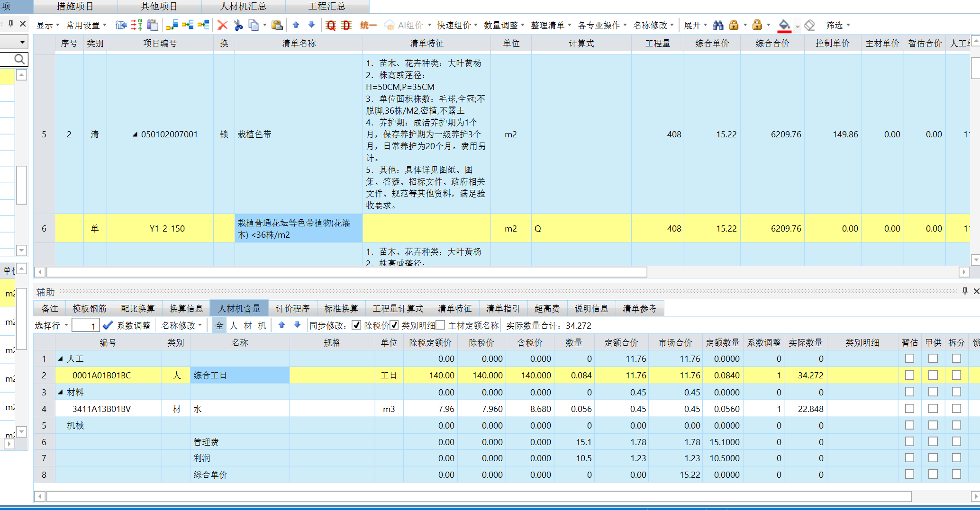980x510 pixels.
Task: Open the 数量调整 dropdown
Action: (504, 25)
